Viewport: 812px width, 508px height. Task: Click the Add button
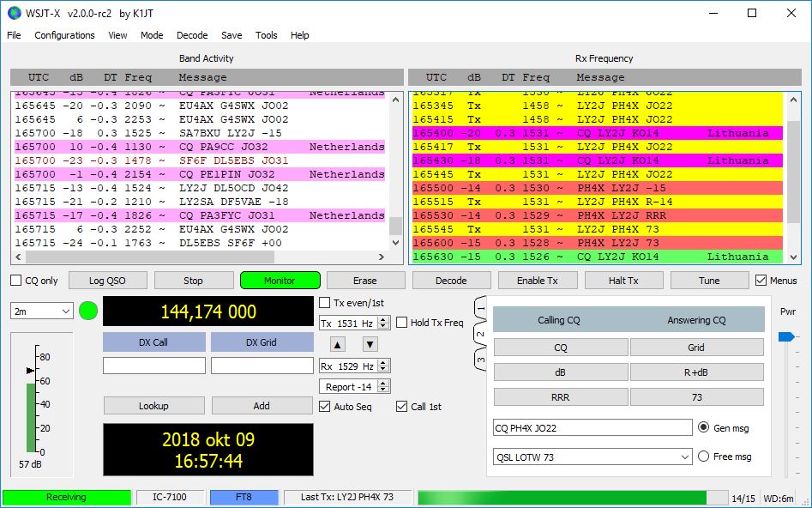262,405
